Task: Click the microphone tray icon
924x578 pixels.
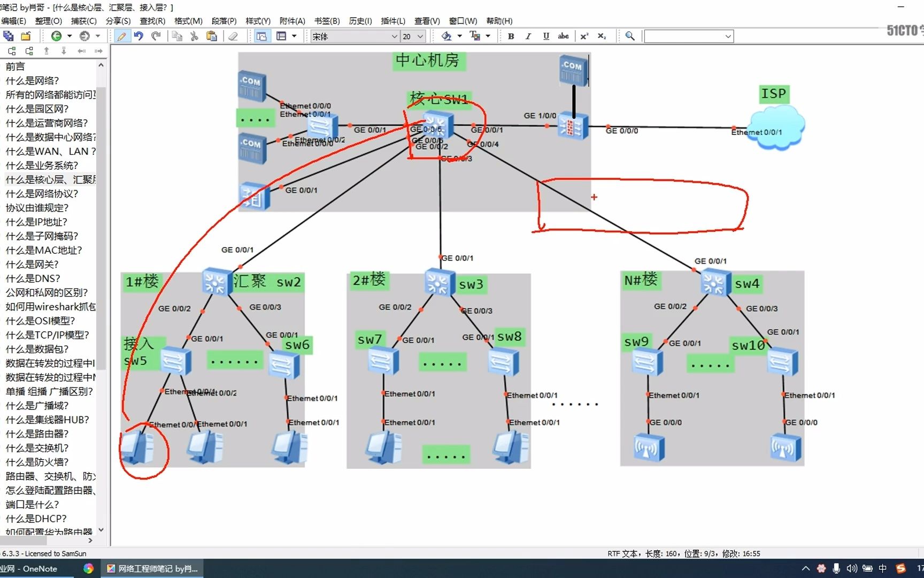Action: pyautogui.click(x=836, y=568)
